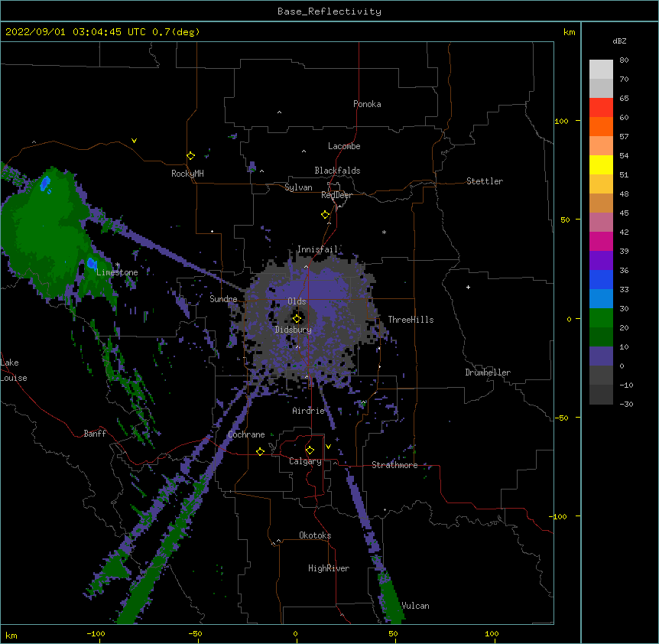
Task: Click the 80 value on the dBZ scale
Action: click(x=624, y=60)
